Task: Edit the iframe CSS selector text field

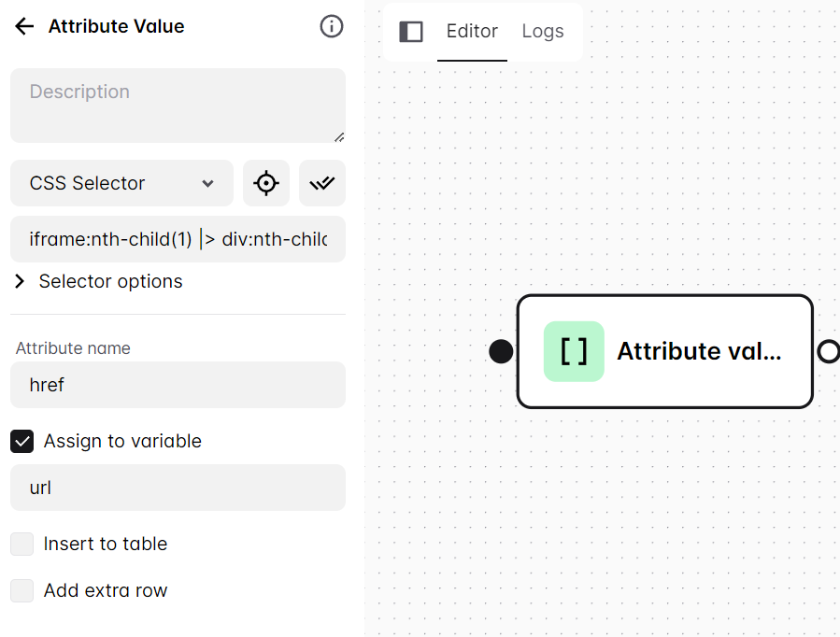Action: (178, 239)
